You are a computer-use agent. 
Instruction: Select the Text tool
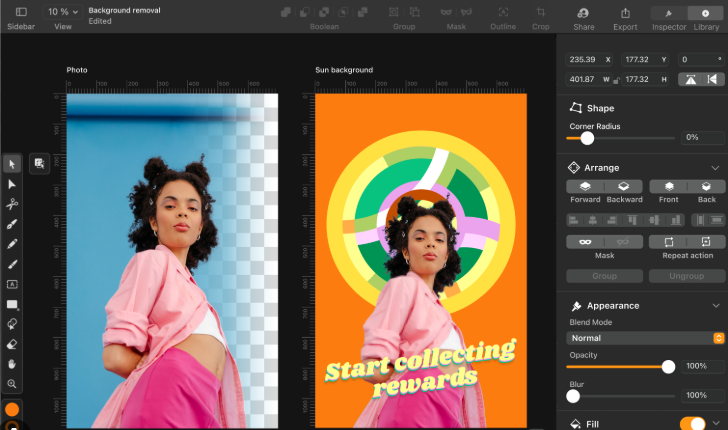point(12,284)
